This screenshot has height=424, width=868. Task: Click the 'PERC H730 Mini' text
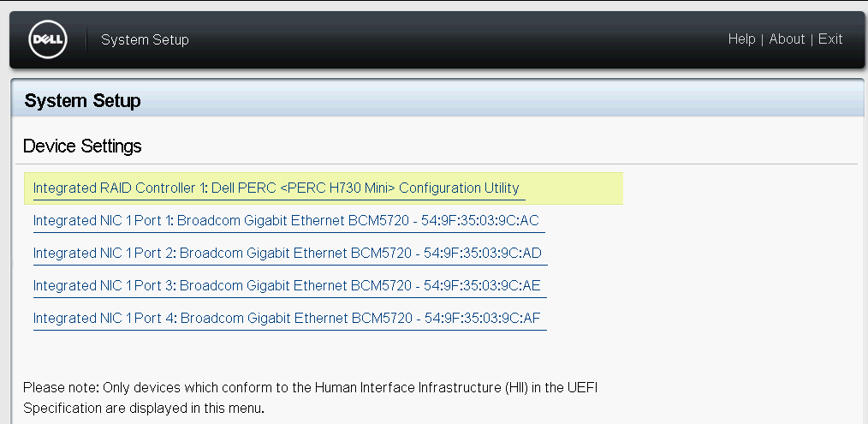[337, 188]
